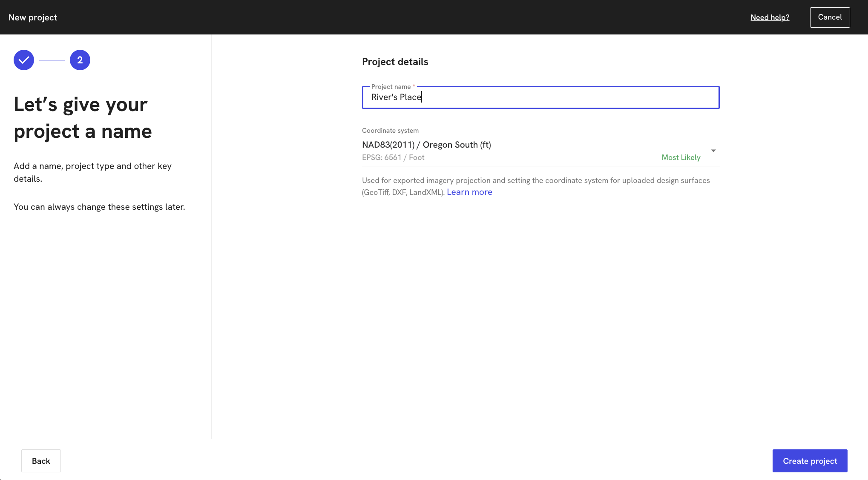Open the Need help? link
The image size is (868, 480).
coord(770,17)
